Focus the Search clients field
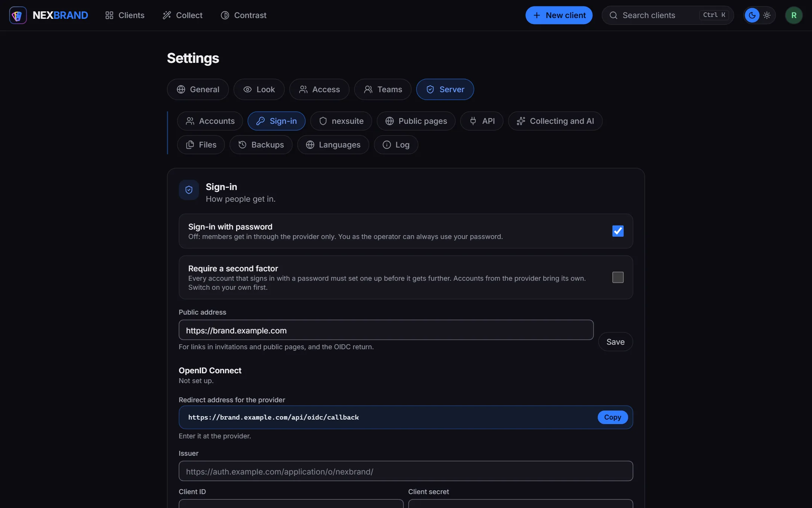The image size is (812, 508). (668, 15)
